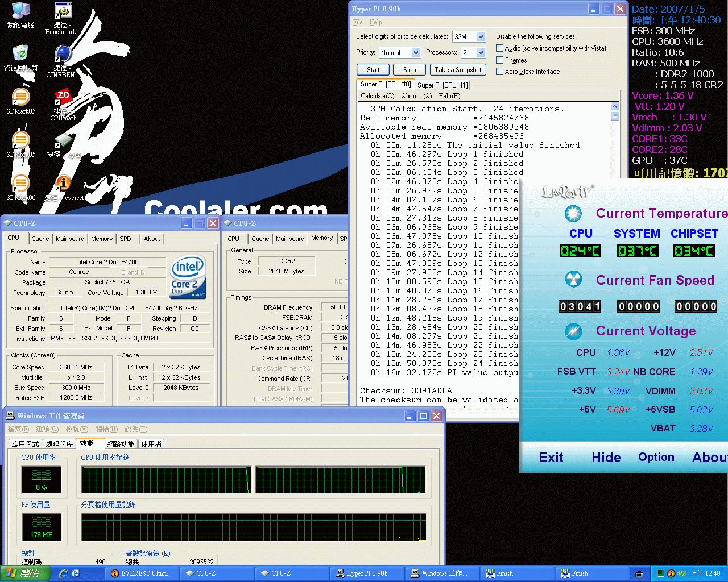This screenshot has width=728, height=582.
Task: Open Internet Explorer from quick launch
Action: (x=63, y=573)
